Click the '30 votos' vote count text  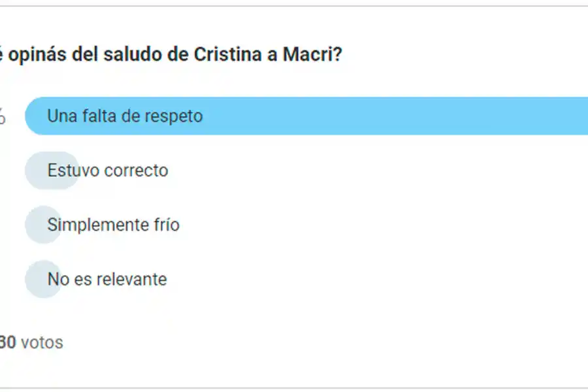(x=31, y=342)
